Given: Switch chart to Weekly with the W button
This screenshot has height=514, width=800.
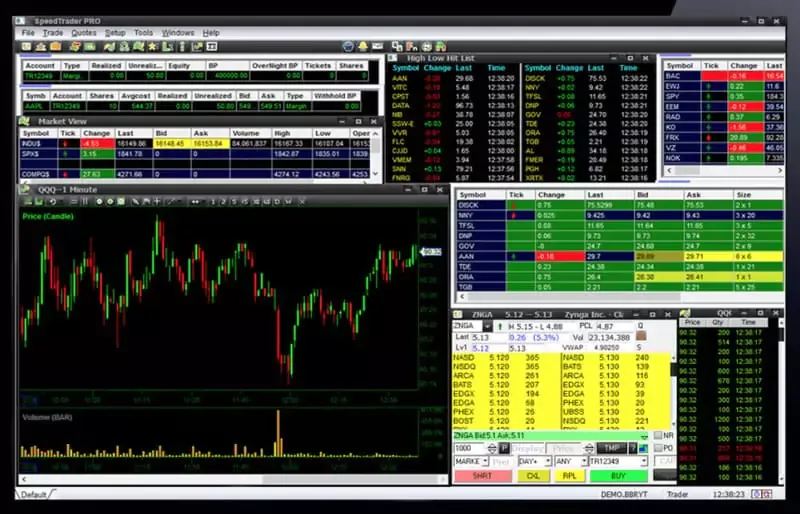Looking at the screenshot, I should pyautogui.click(x=288, y=202).
